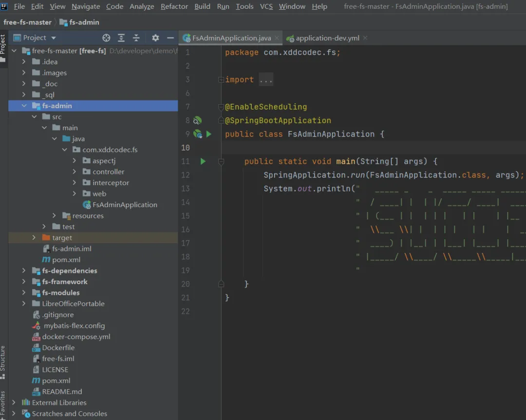The width and height of the screenshot is (526, 420).
Task: Open the Refactor menu
Action: click(x=174, y=6)
